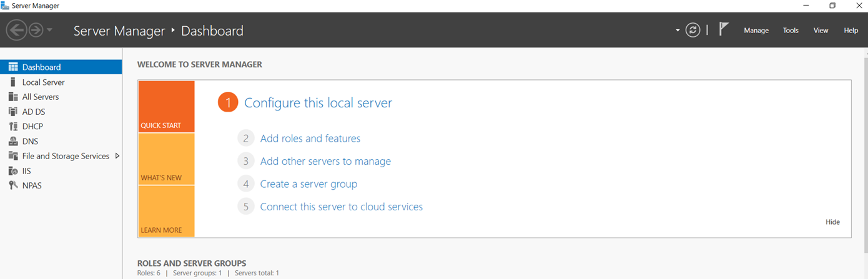Click the Roles: 6 summary text
Screen dimensions: 868x279
pos(149,273)
